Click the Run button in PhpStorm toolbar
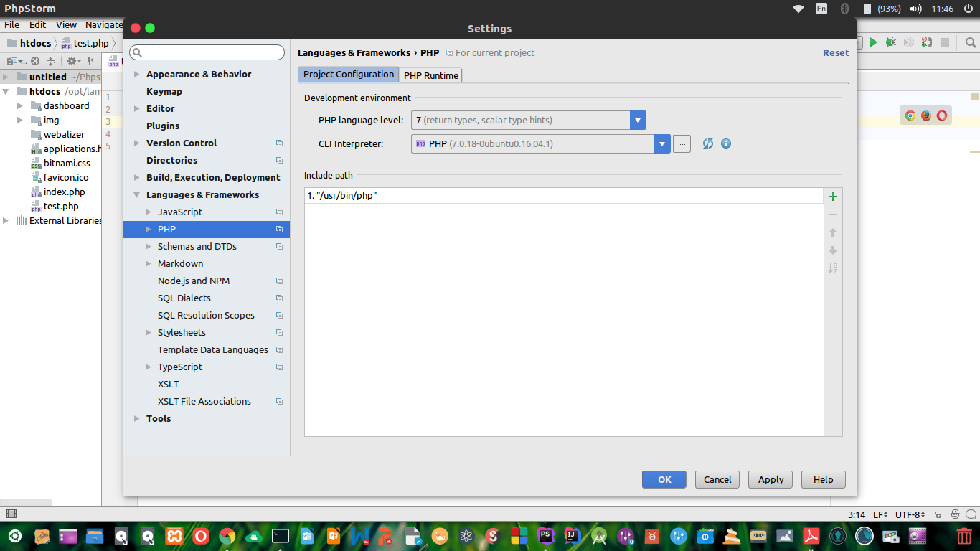Screen dimensions: 980x551 873,43
